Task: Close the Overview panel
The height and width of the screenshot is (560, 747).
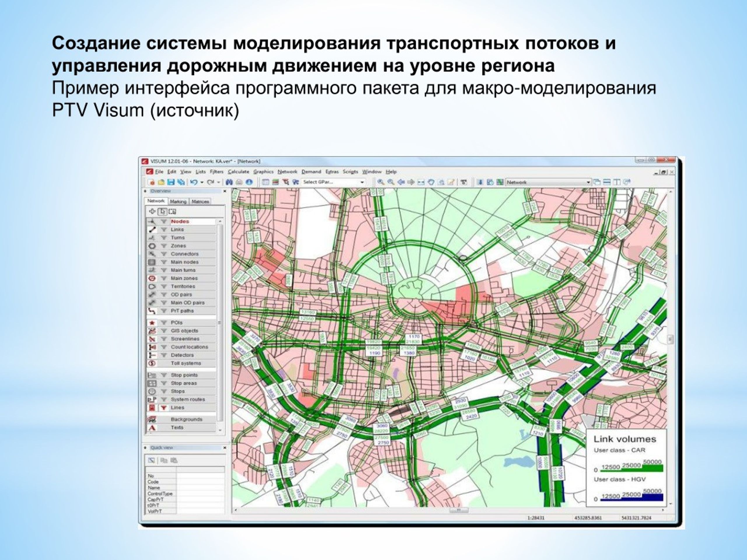Action: click(224, 191)
